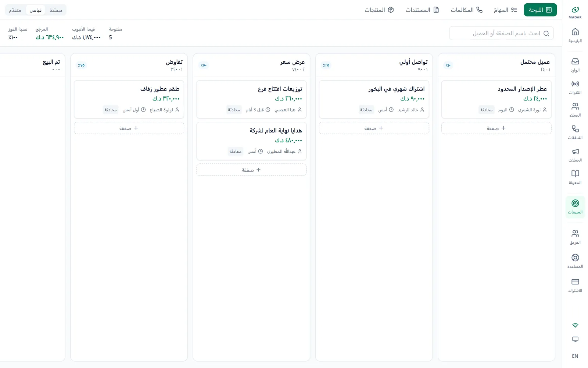Open deal هدايا نهاية العام لشركة

tap(251, 141)
